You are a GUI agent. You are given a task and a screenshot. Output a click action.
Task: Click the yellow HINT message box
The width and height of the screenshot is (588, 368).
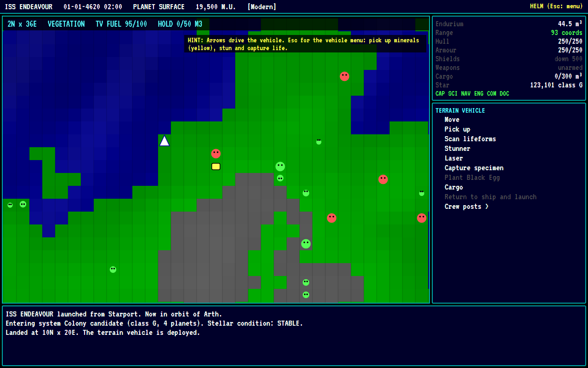click(x=305, y=44)
